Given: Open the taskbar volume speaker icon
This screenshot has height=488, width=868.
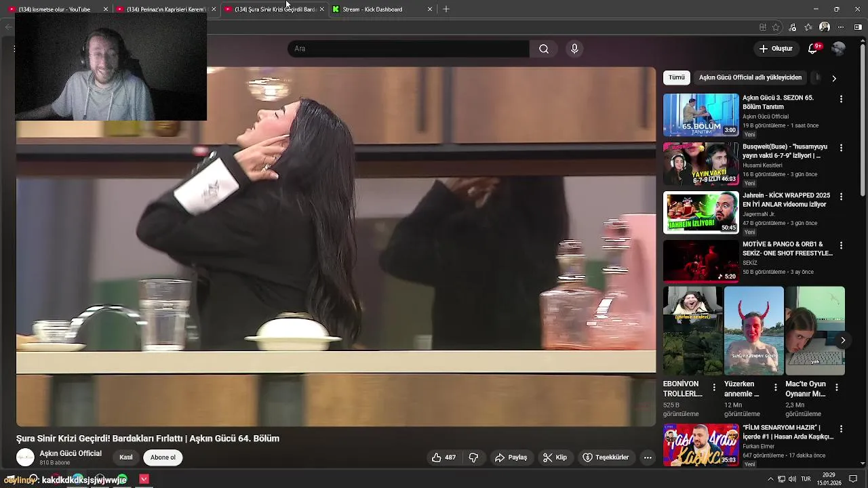Looking at the screenshot, I should pyautogui.click(x=792, y=479).
